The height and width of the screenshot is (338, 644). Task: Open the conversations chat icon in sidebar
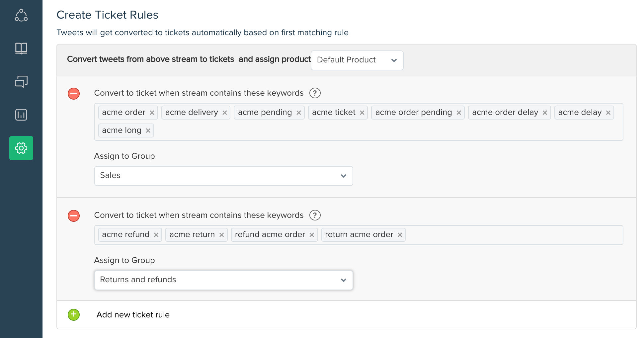pyautogui.click(x=21, y=82)
